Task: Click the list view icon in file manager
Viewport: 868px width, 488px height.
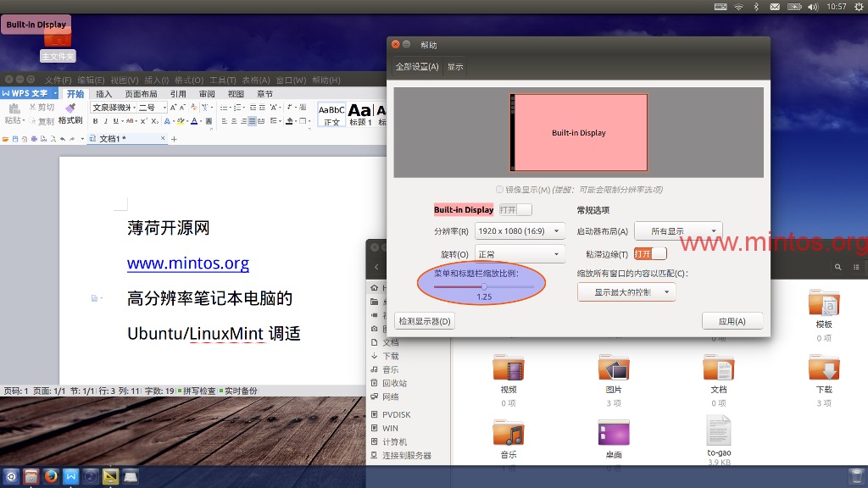Action: (856, 267)
